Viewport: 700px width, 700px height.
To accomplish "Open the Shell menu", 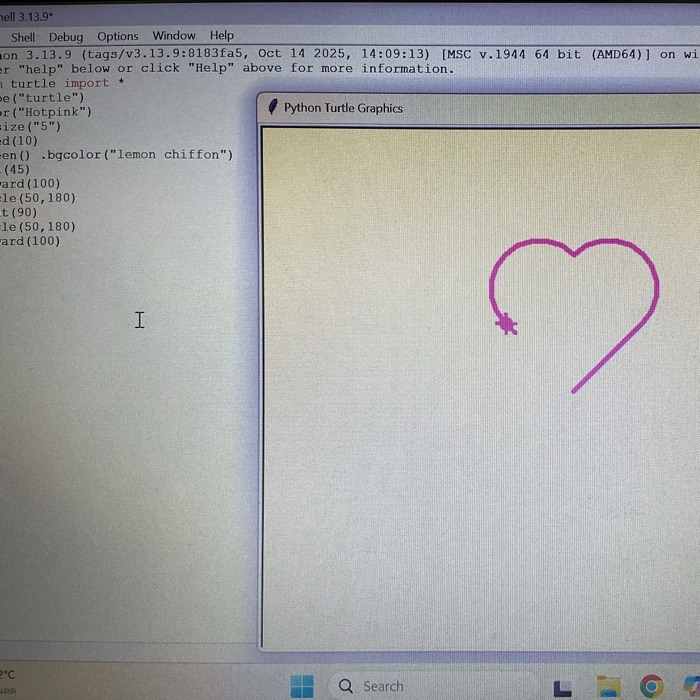I will pos(23,37).
